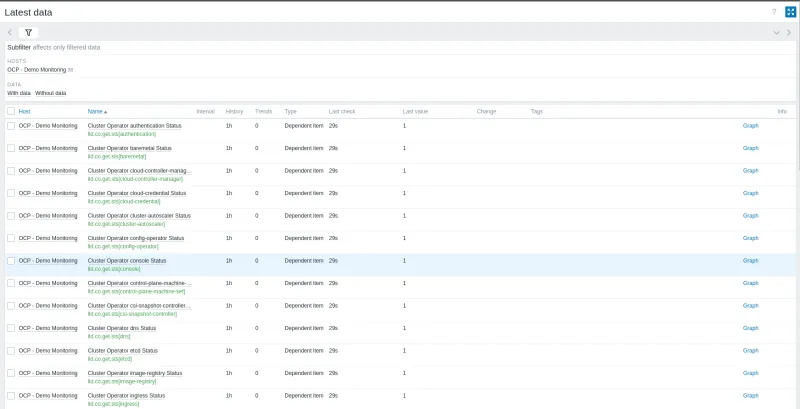Open Graph link for baremetal Status row
Viewport: 800px width, 409px height.
[x=750, y=148]
